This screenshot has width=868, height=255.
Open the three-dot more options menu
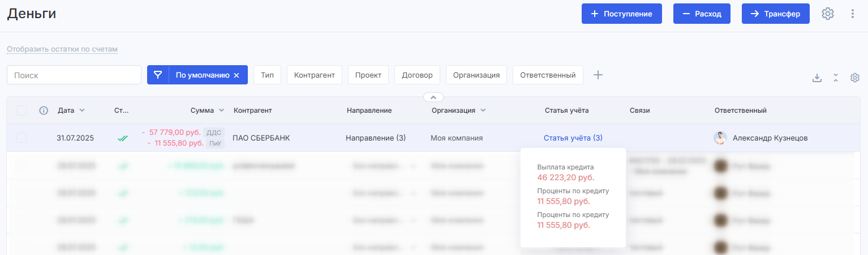tap(853, 14)
